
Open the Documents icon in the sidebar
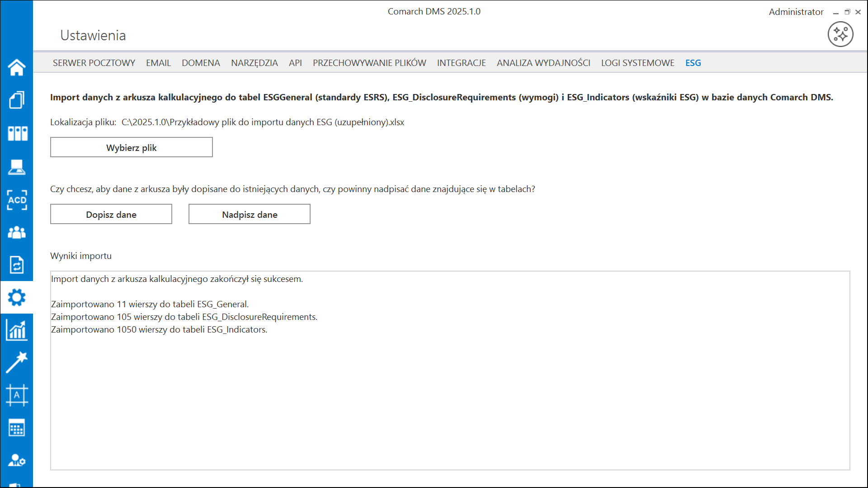17,100
